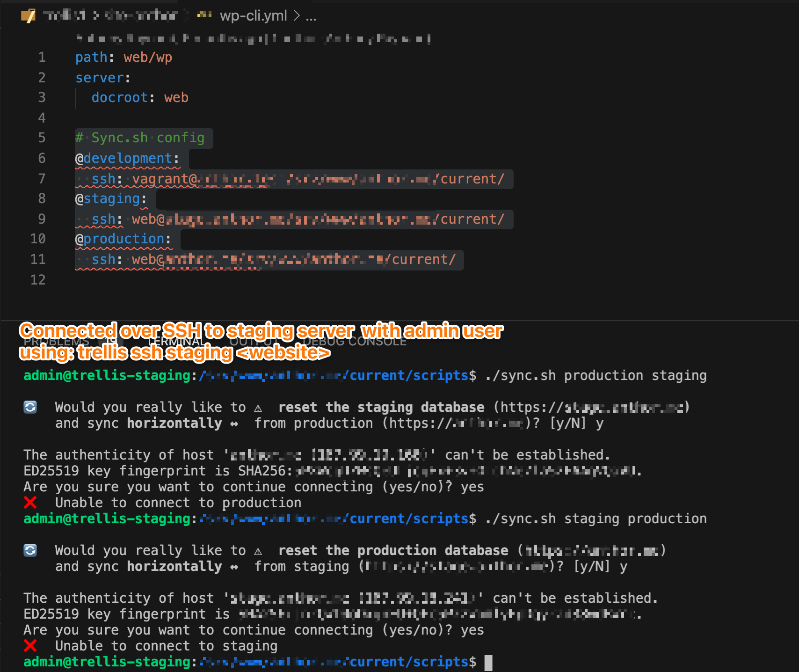Screen dimensions: 799x672
Task: Click the blurred annotation line above line 1
Action: click(x=253, y=38)
